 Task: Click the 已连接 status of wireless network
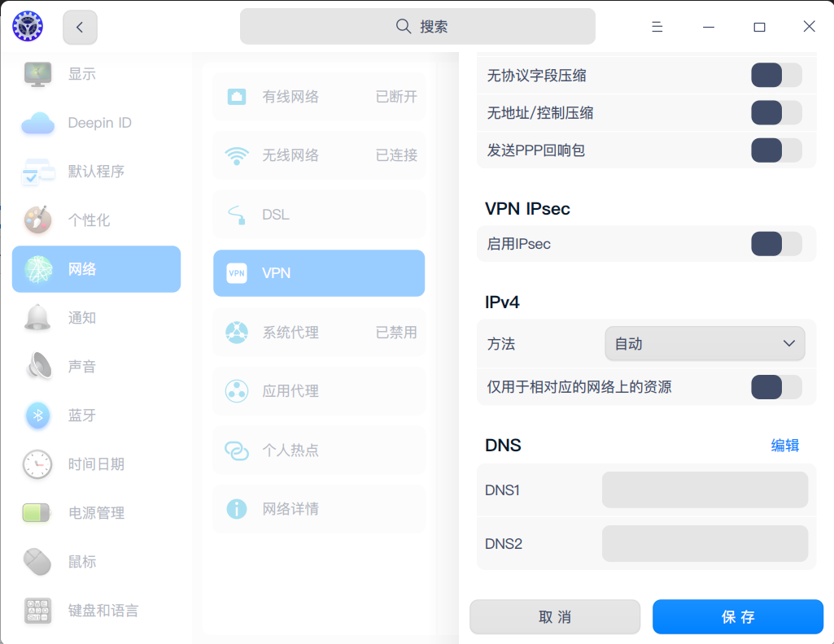click(396, 155)
